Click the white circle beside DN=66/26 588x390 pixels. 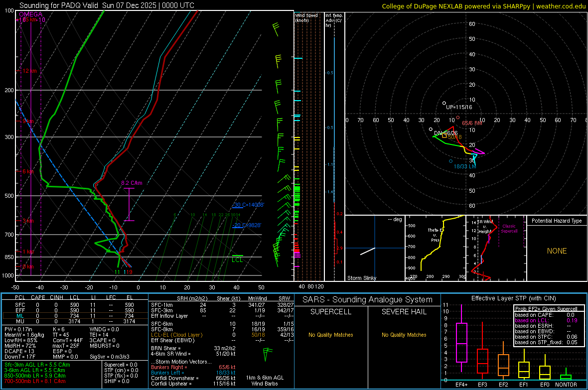tap(431, 130)
